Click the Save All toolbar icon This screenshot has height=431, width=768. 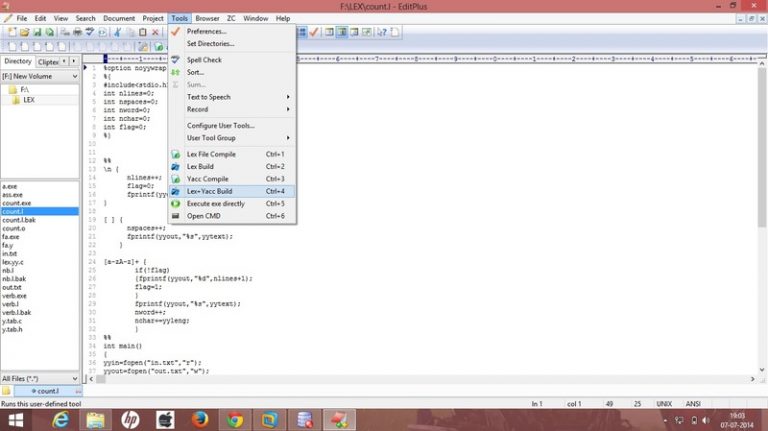[x=49, y=32]
